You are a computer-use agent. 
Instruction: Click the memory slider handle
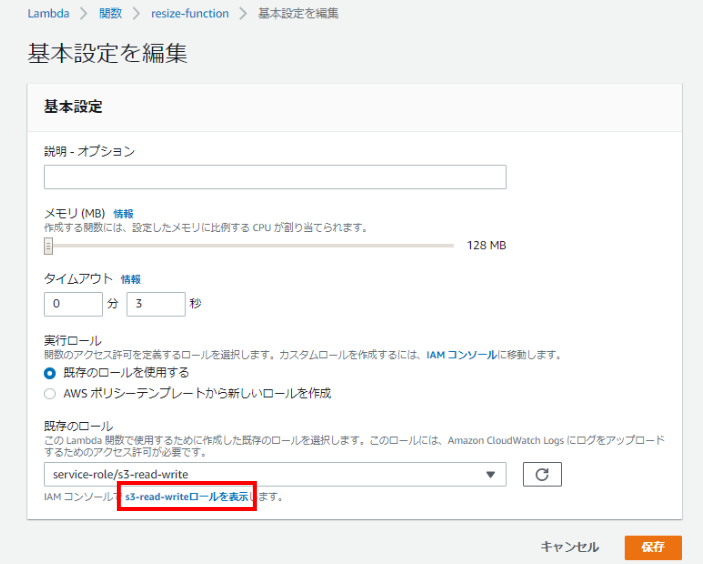pyautogui.click(x=48, y=246)
